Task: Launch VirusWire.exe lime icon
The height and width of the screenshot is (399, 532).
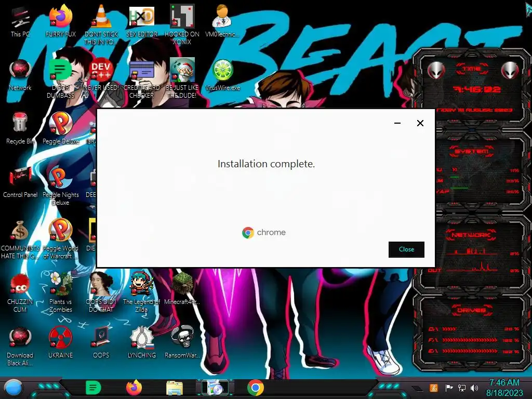Action: (x=222, y=75)
